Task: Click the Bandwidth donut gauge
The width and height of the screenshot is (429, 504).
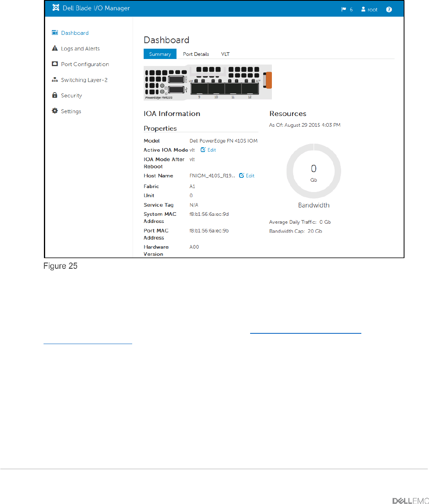Action: tap(313, 171)
